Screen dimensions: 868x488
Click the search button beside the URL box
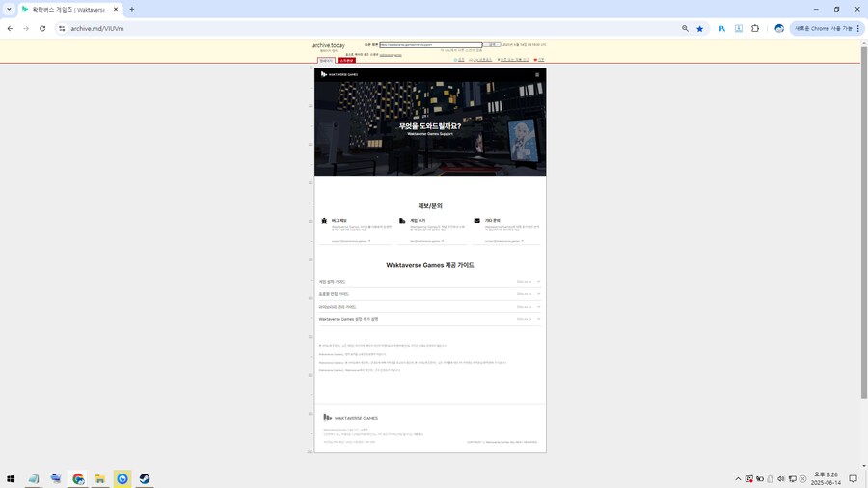point(492,44)
